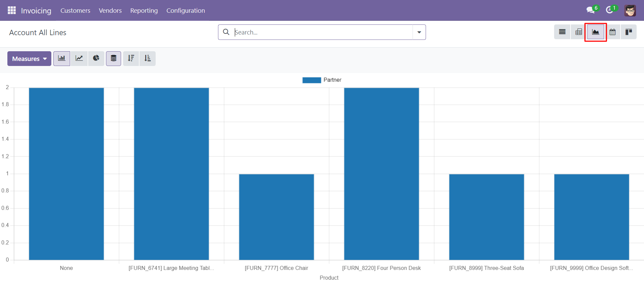This screenshot has height=283, width=644.
Task: Open the user avatar menu
Action: tap(630, 10)
